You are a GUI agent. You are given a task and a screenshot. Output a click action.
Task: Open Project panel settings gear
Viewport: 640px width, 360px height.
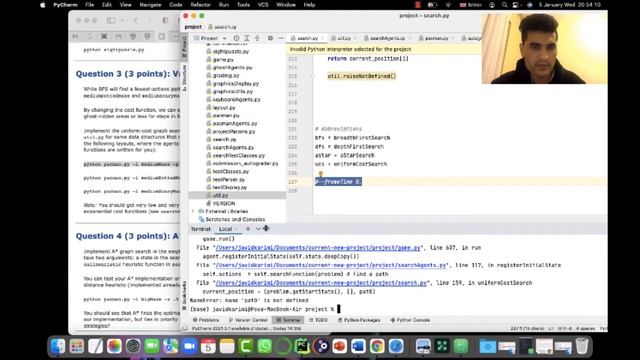click(x=270, y=38)
